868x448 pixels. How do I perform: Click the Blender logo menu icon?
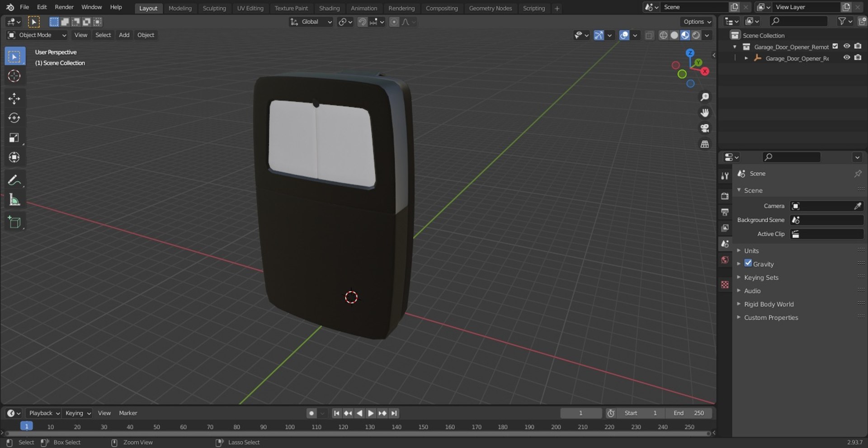coord(10,7)
